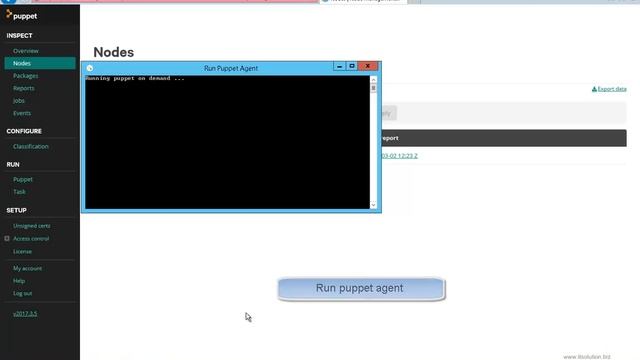Choose Puppet under the Run section
This screenshot has height=360, width=640.
pyautogui.click(x=23, y=179)
